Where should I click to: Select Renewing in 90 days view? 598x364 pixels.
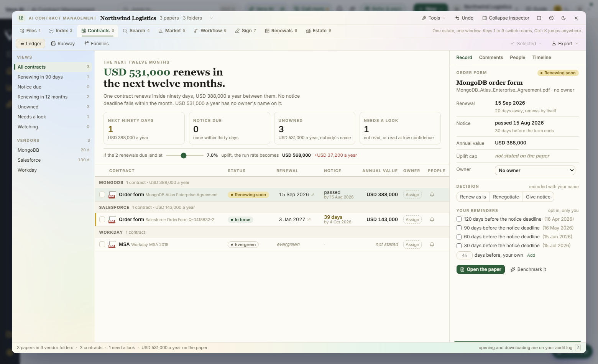[53, 77]
